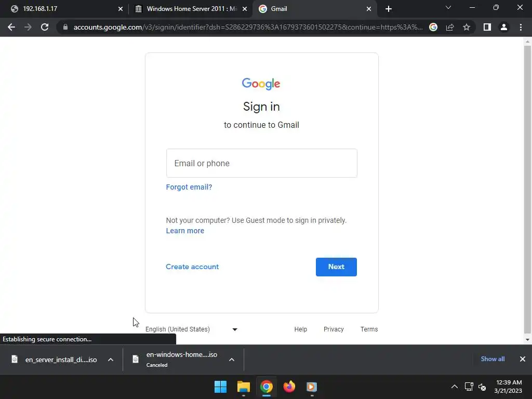532x399 pixels.
Task: Click scrollbar down arrow
Action: [527, 340]
